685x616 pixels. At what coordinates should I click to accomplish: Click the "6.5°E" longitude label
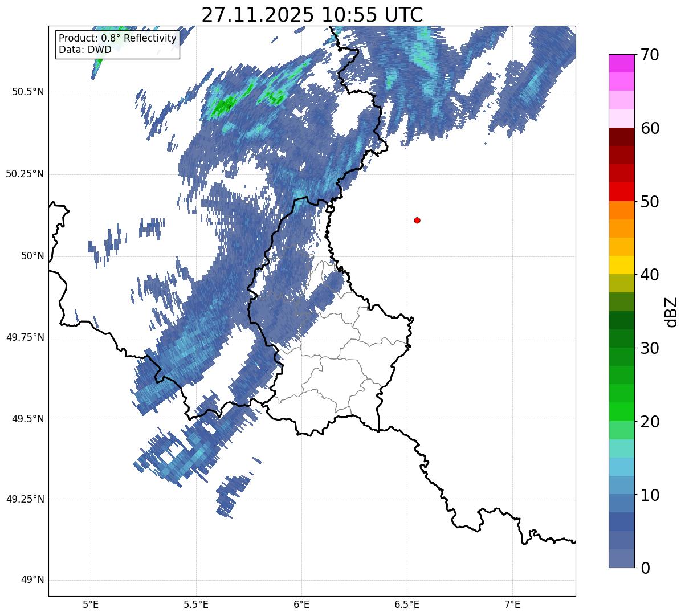(407, 605)
